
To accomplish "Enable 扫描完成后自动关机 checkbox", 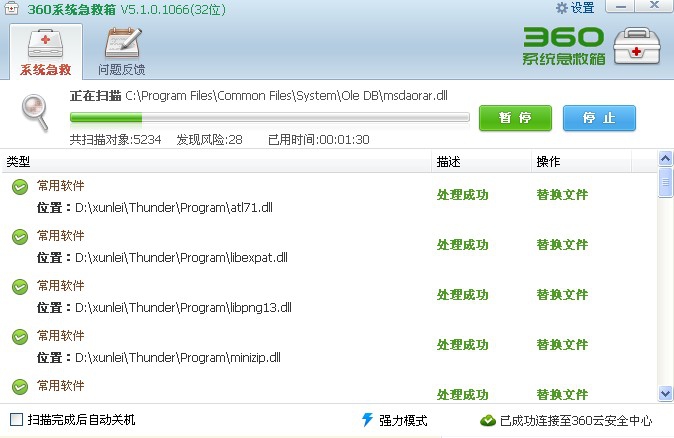I will coord(15,420).
